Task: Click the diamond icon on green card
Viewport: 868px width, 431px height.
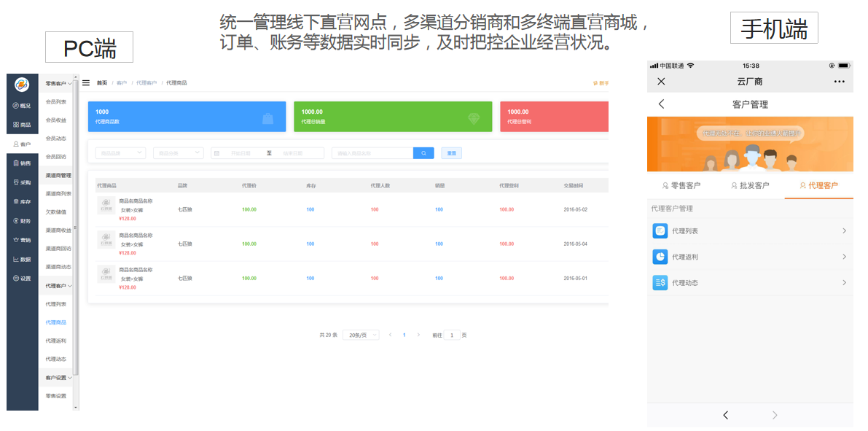Action: [474, 119]
